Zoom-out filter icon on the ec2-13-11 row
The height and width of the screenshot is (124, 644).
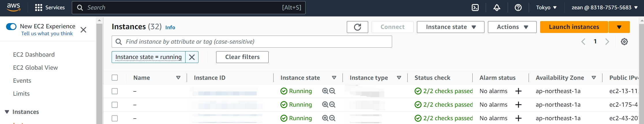pyautogui.click(x=332, y=91)
